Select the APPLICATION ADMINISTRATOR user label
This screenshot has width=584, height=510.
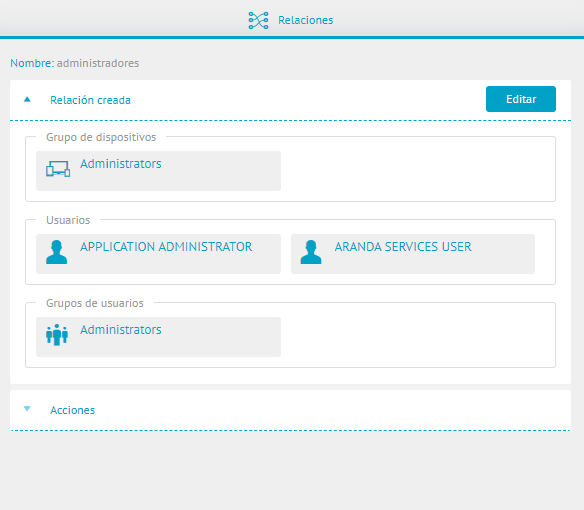click(x=166, y=247)
